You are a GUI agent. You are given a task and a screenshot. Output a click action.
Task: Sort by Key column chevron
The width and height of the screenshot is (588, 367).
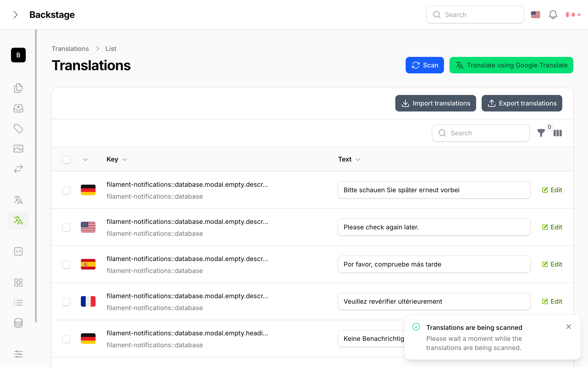[x=125, y=159]
